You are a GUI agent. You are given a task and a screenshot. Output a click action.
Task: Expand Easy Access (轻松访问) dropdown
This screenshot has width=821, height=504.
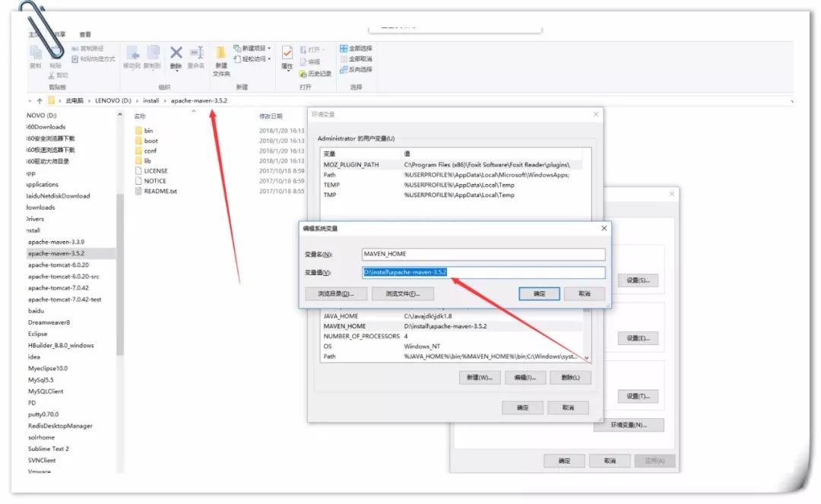point(252,59)
